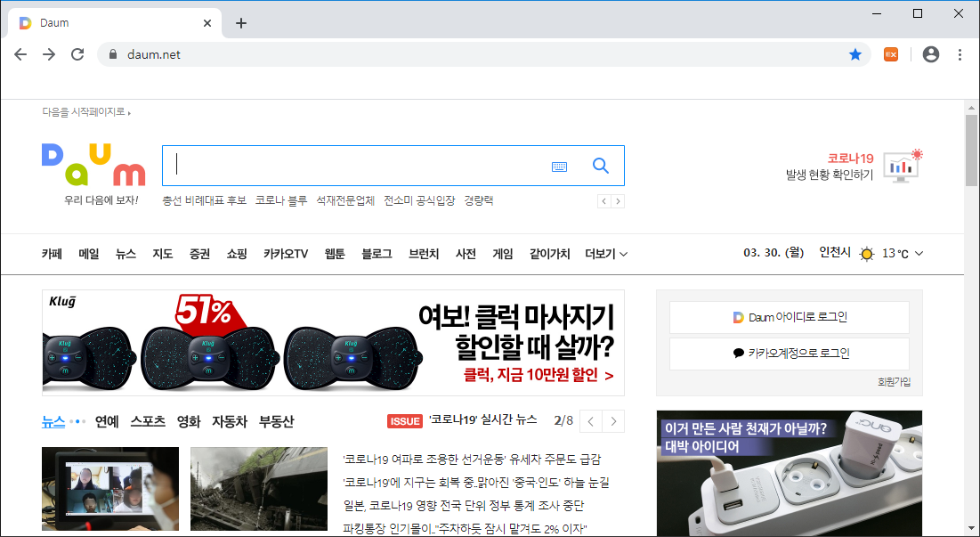Screen dimensions: 980x537
Task: Go to next issue news page
Action: 613,421
